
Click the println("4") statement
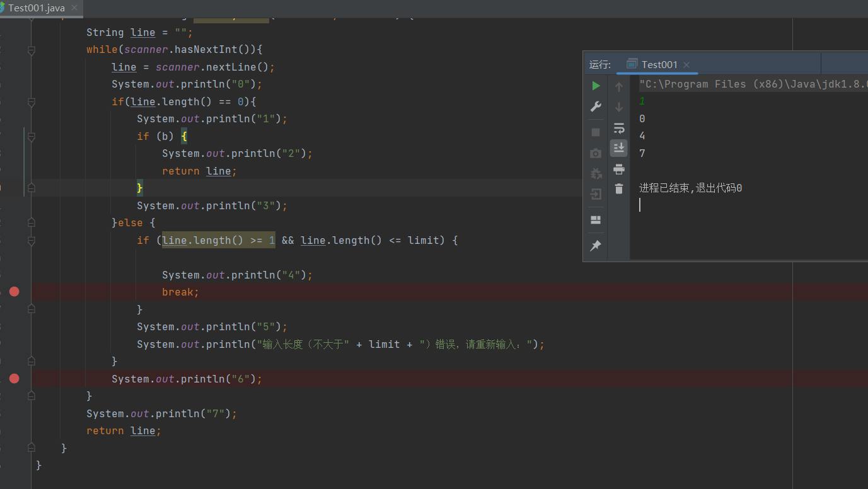tap(237, 275)
